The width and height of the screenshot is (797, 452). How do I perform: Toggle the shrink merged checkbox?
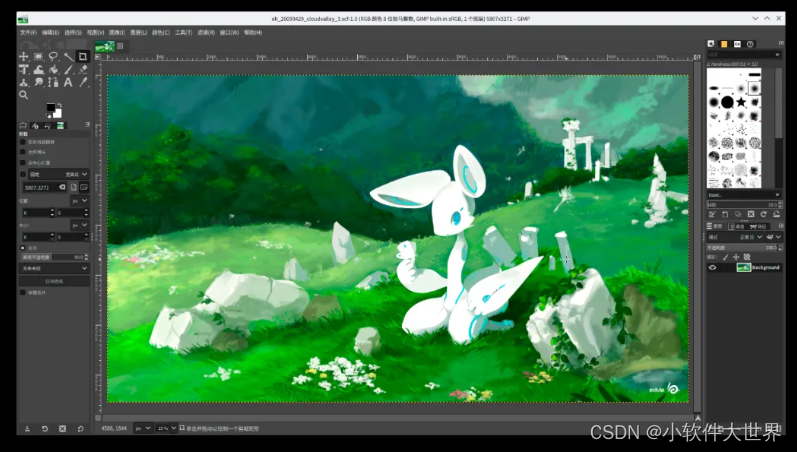[x=22, y=292]
